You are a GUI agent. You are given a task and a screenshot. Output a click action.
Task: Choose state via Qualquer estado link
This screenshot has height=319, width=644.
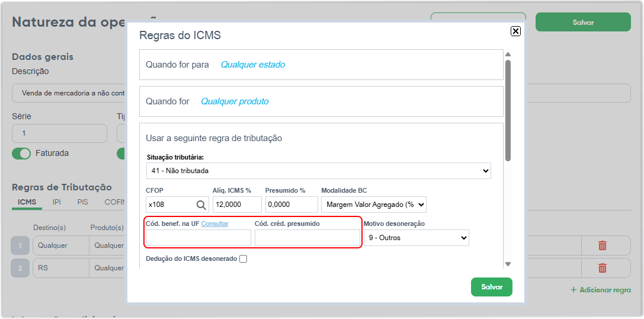point(253,65)
